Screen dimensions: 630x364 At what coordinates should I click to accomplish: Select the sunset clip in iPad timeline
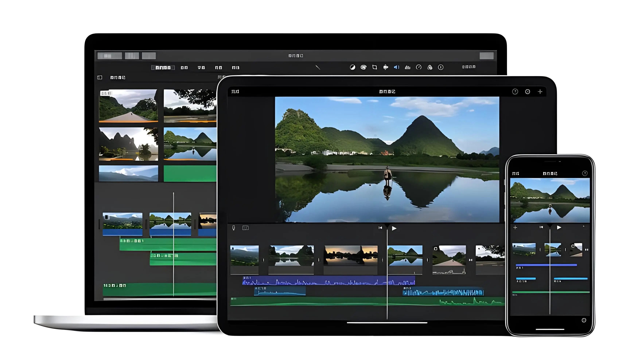click(351, 255)
